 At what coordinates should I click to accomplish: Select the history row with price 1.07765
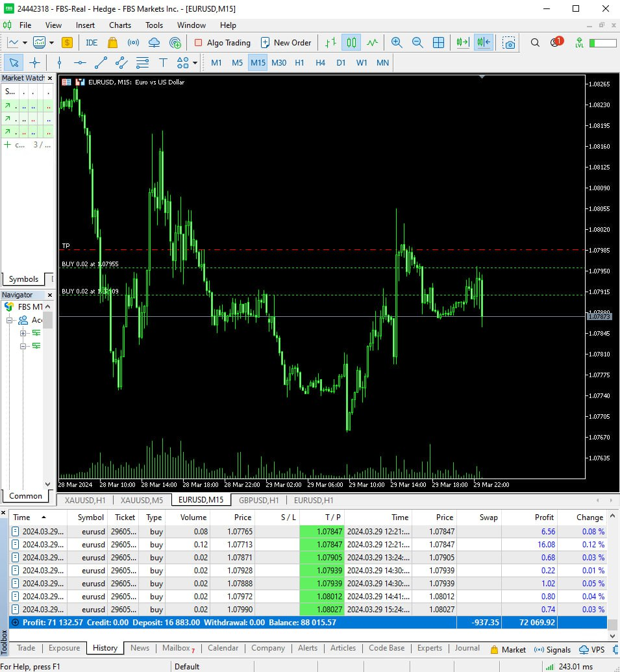coord(308,531)
